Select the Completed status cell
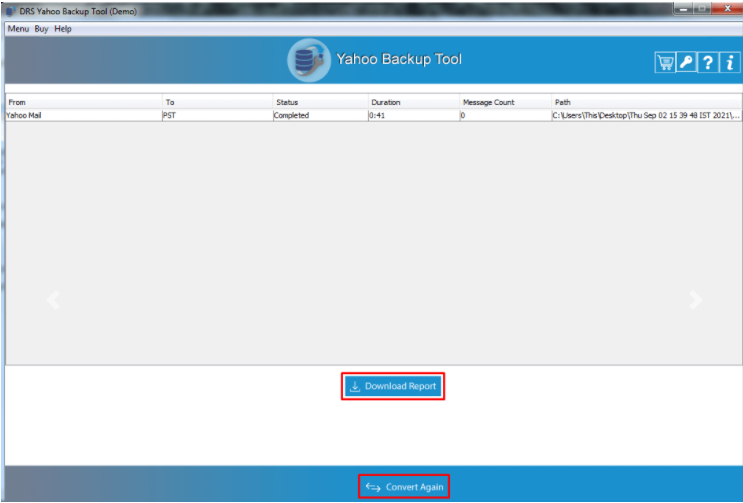743x503 pixels. [x=320, y=115]
